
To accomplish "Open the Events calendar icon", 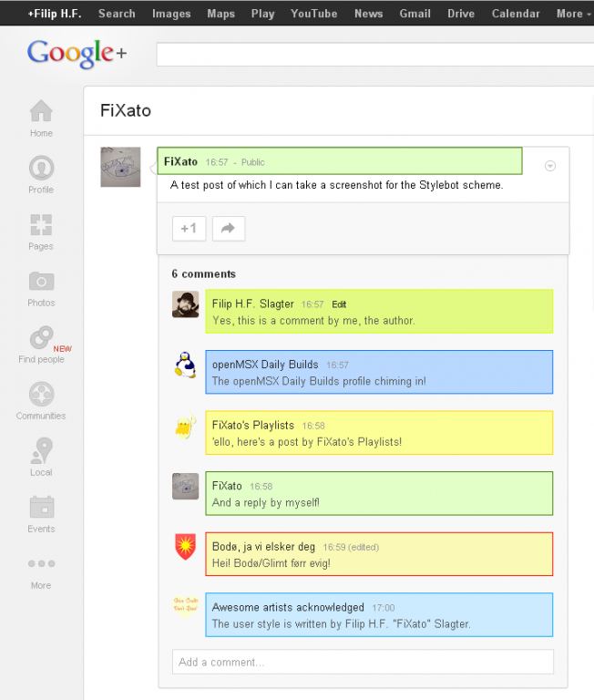I will pyautogui.click(x=41, y=507).
